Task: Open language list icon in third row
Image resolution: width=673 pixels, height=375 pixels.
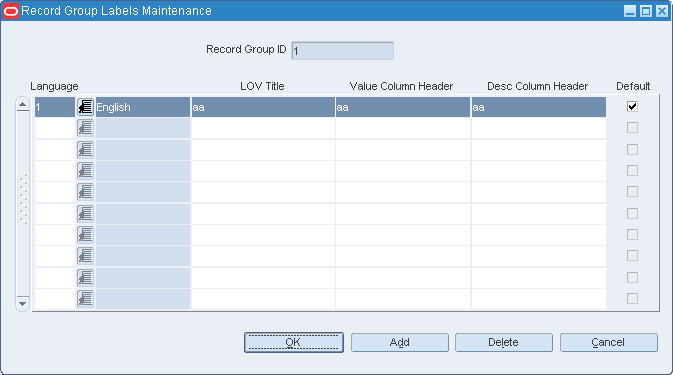Action: 85,150
